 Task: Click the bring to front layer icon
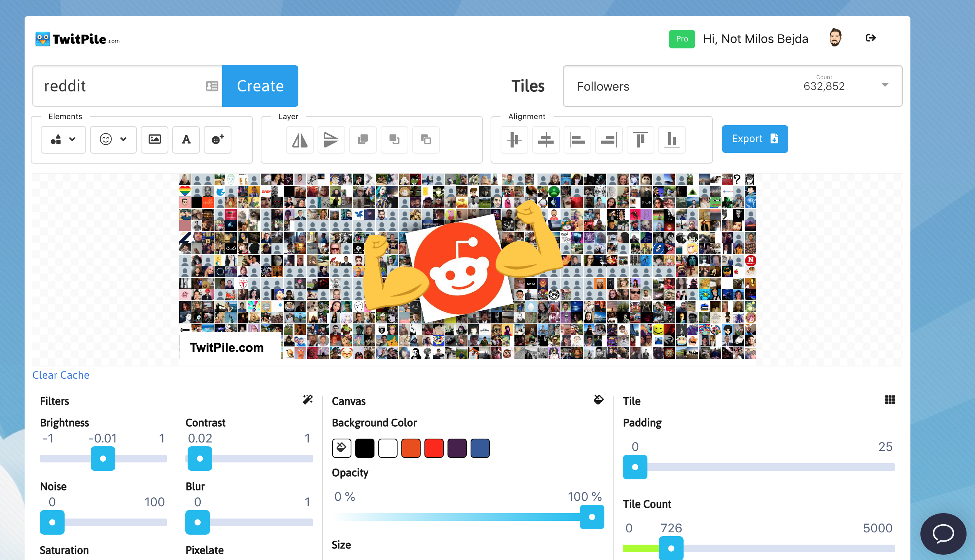point(363,139)
